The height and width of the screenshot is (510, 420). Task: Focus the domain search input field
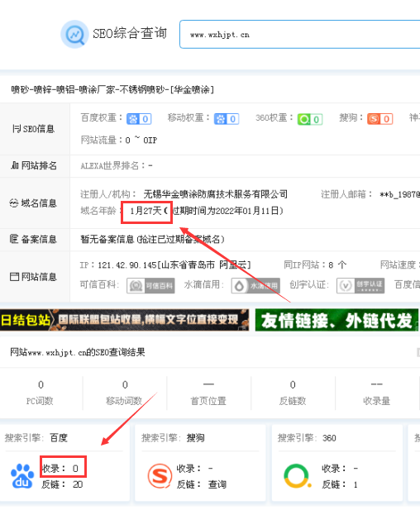coord(299,34)
